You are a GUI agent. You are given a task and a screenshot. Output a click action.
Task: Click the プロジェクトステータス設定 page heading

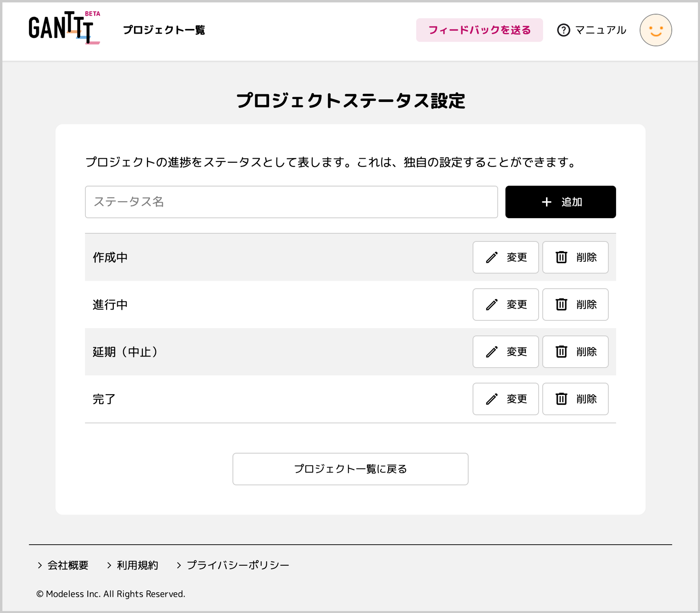coord(350,101)
